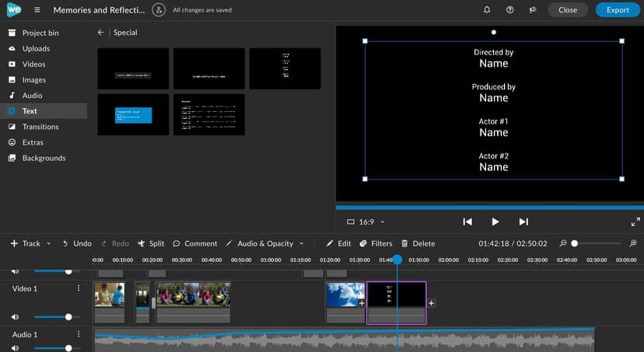
Task: Open the 16:9 aspect ratio dropdown
Action: tap(366, 222)
